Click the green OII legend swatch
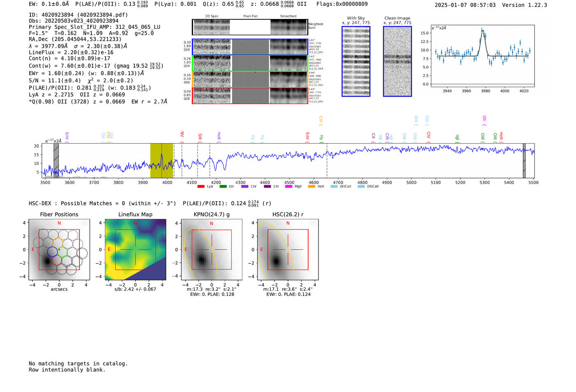The width and height of the screenshot is (576, 392). pyautogui.click(x=223, y=186)
